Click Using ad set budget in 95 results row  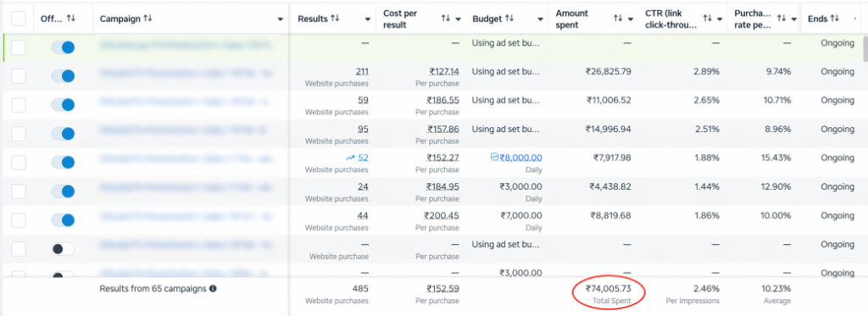click(506, 129)
